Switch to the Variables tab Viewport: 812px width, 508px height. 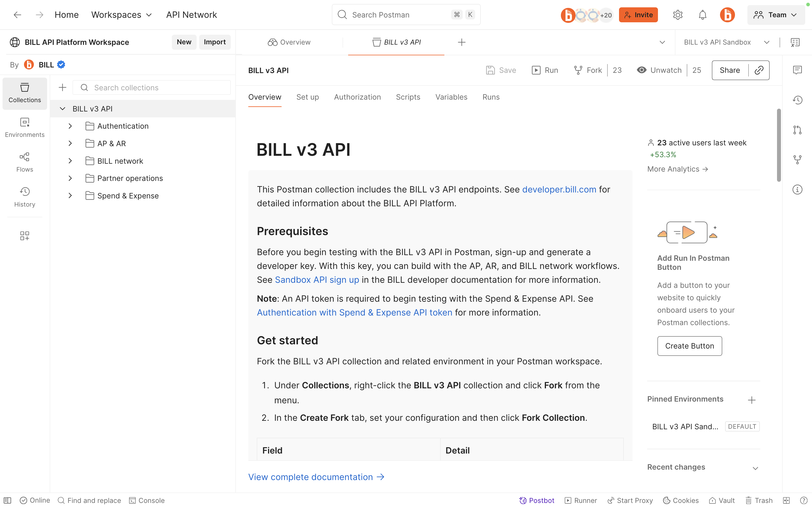[x=451, y=97]
